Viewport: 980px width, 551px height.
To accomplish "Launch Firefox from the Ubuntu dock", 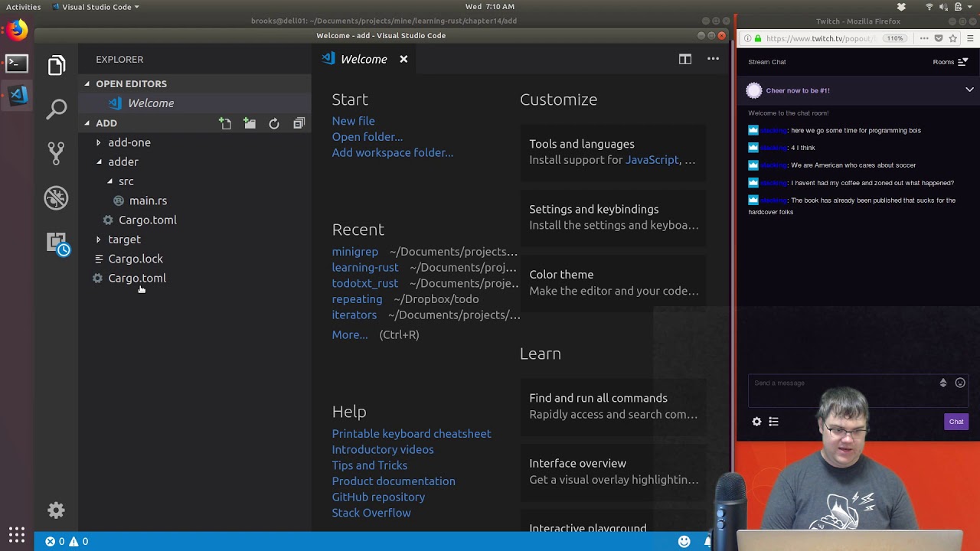I will point(17,30).
